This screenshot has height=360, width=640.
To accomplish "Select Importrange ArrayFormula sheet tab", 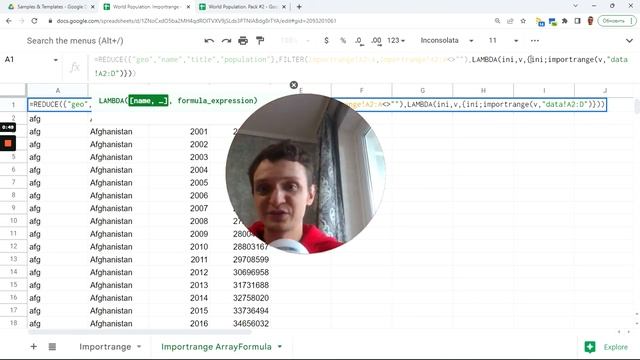I will point(216,347).
